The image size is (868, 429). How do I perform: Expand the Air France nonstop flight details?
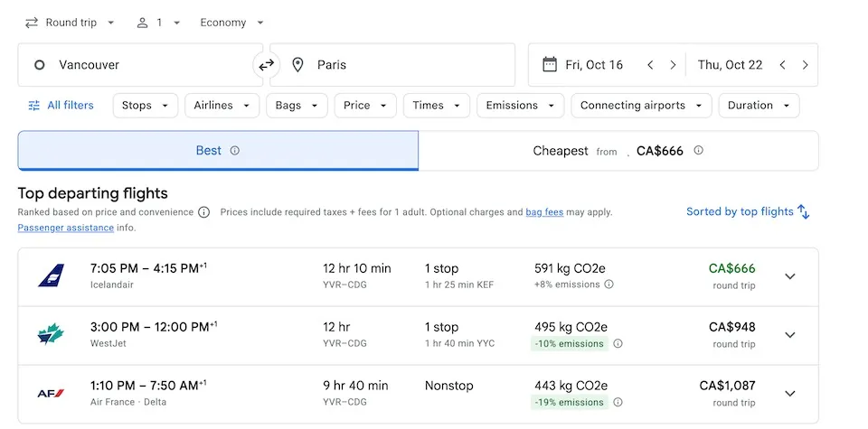coord(790,394)
